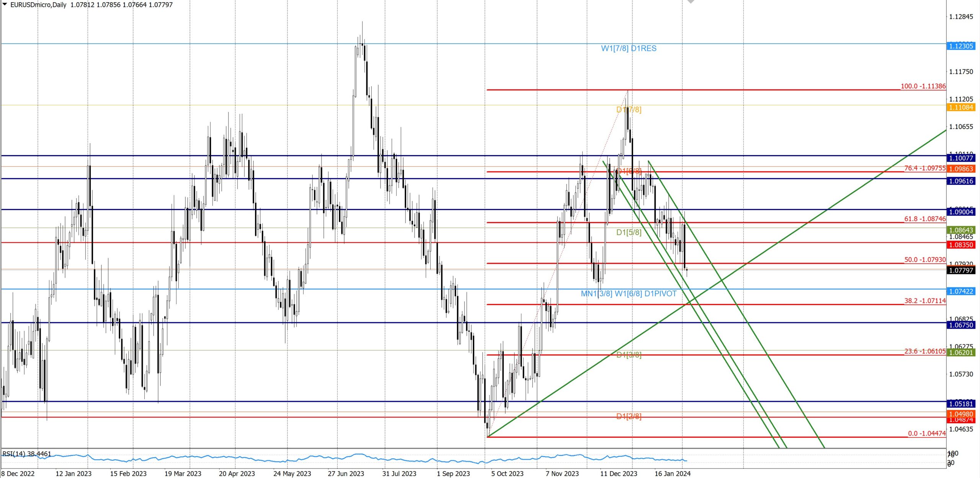Select the 100.0 Fibonacci level label 1.11386
The height and width of the screenshot is (478, 980).
(x=923, y=86)
